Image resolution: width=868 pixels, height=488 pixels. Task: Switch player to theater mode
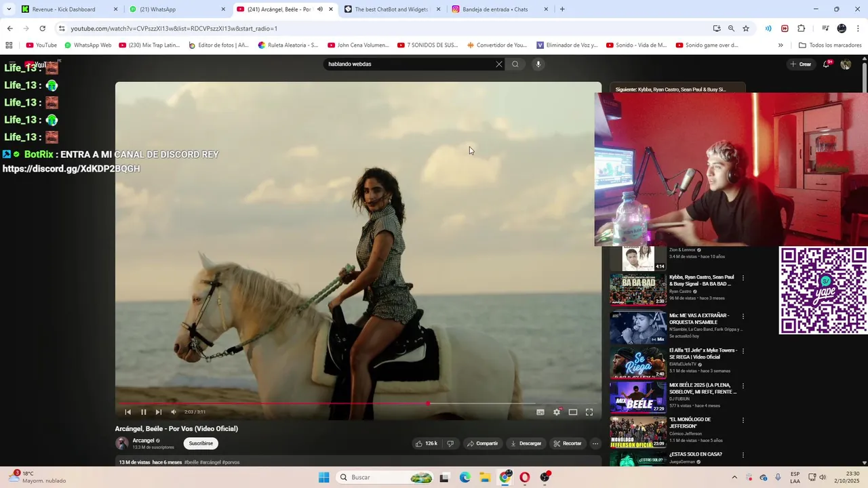tap(573, 412)
